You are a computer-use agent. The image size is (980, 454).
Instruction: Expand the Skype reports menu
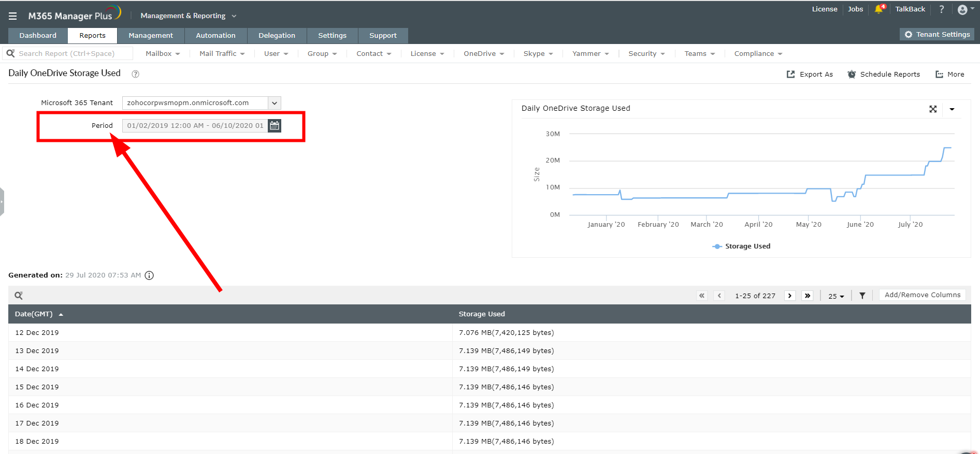point(538,53)
